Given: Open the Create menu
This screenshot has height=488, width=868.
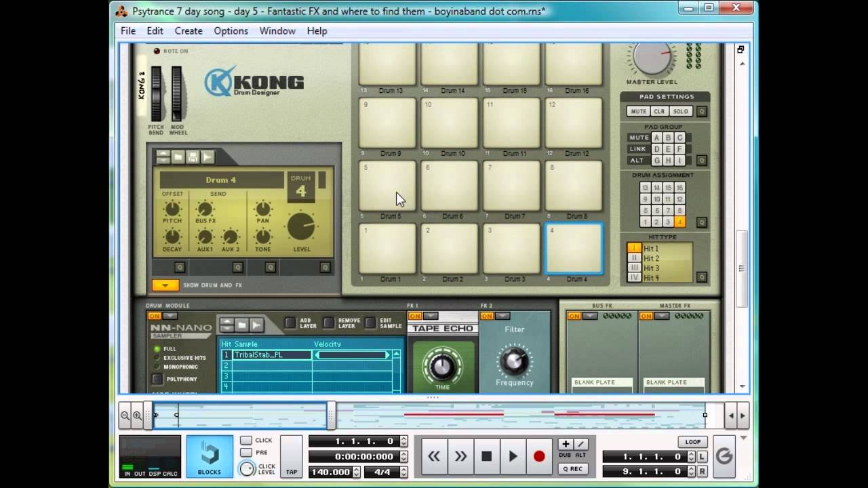Looking at the screenshot, I should (x=189, y=30).
